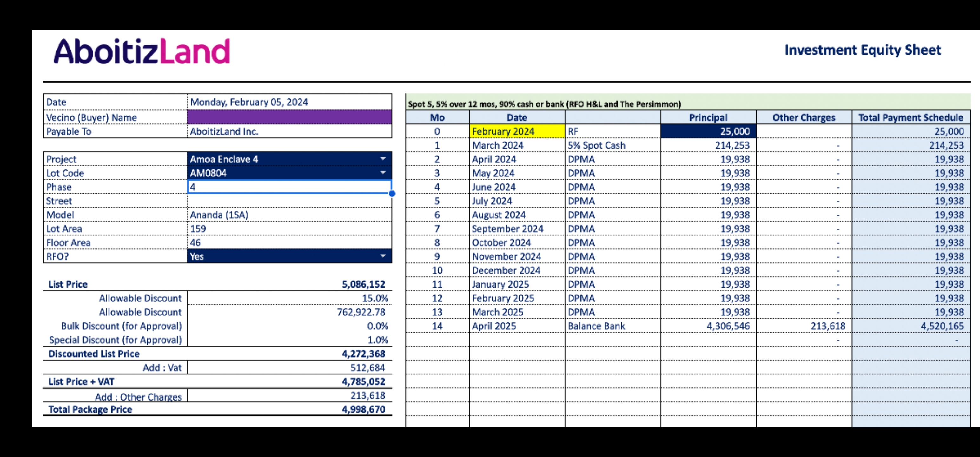The image size is (980, 457).
Task: Select the 'Payable To' label cell
Action: tap(116, 131)
